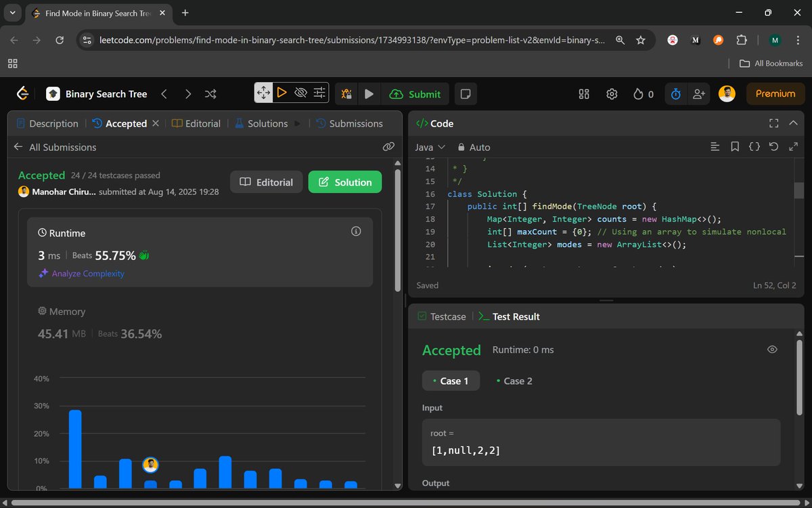Open the layout grid icon

point(584,94)
